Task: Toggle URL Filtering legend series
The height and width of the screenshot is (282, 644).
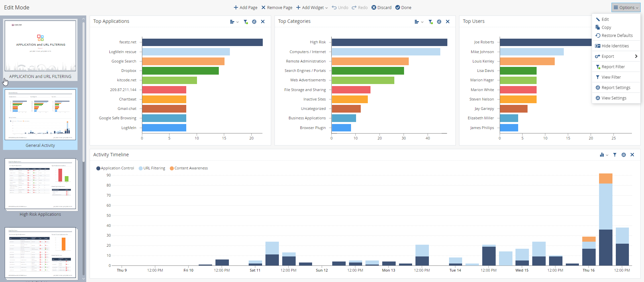Action: coord(152,168)
